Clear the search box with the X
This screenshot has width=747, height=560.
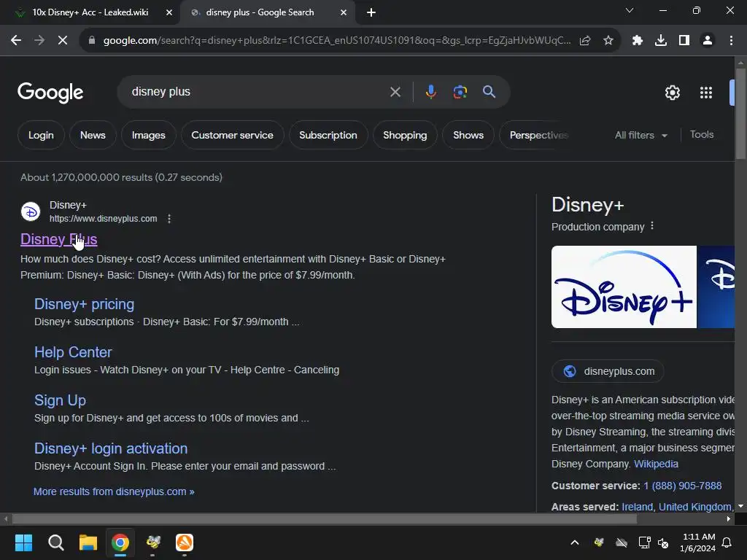[x=395, y=92]
